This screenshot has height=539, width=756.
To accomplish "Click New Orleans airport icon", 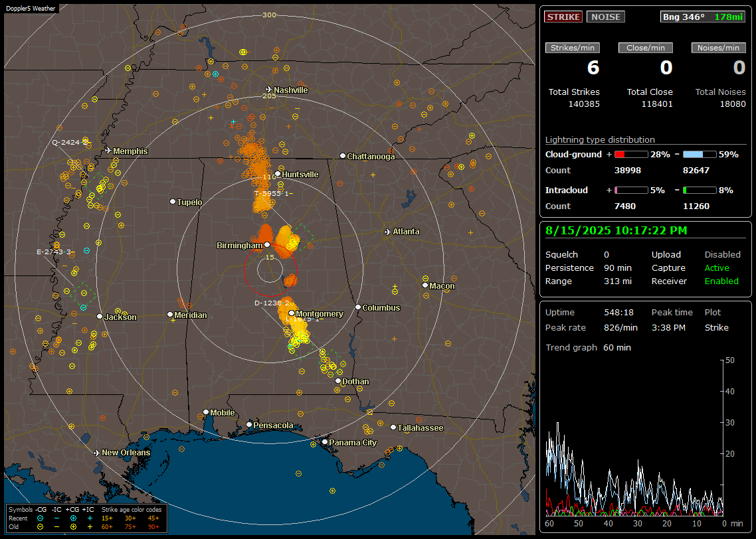I will coord(97,453).
